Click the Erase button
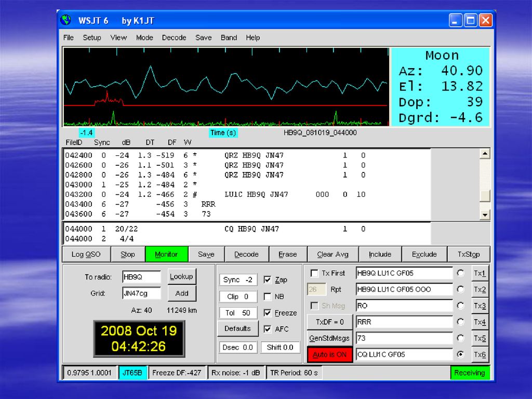The image size is (532, 399). point(288,254)
